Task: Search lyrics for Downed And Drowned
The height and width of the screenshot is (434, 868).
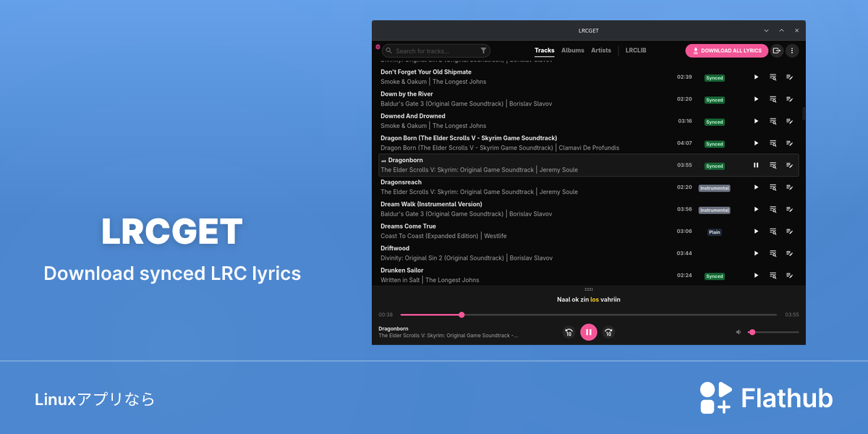Action: tap(773, 121)
